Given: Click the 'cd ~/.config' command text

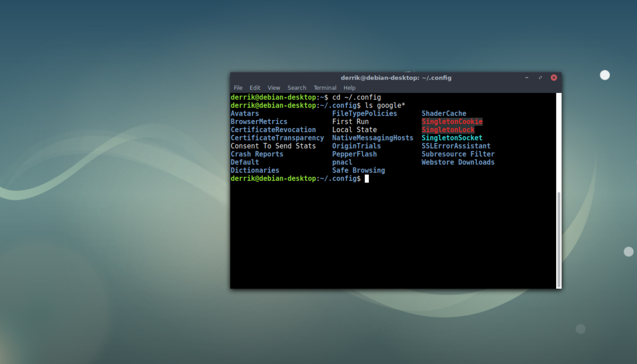Looking at the screenshot, I should [357, 97].
